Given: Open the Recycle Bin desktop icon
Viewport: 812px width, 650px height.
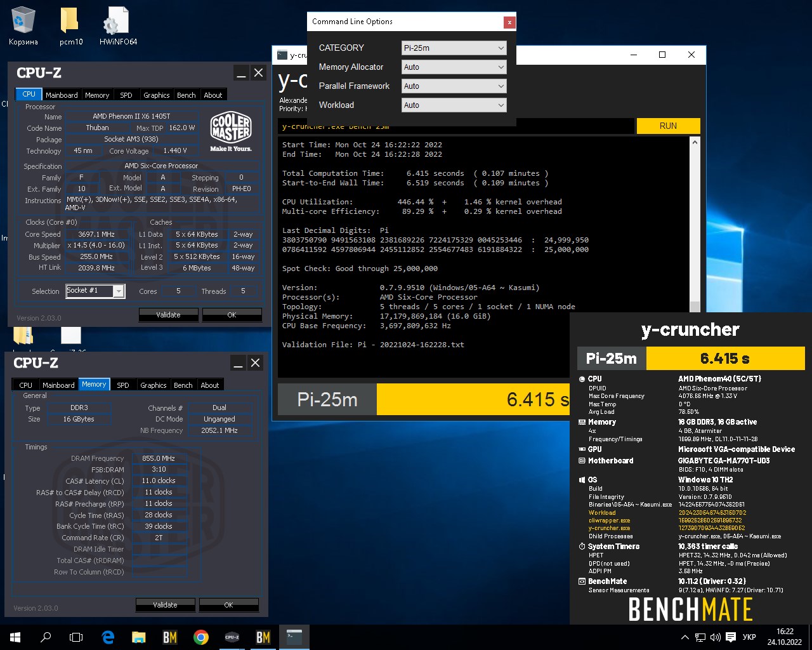Looking at the screenshot, I should click(x=23, y=27).
